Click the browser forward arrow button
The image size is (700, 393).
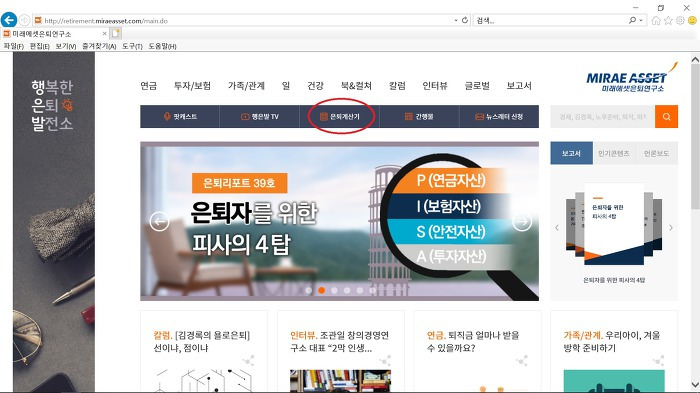pos(25,20)
